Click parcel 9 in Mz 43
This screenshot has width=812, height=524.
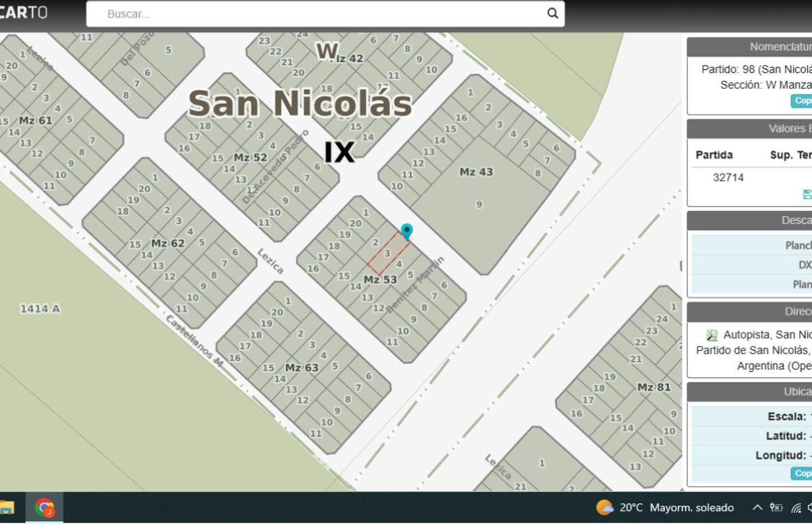(x=479, y=204)
